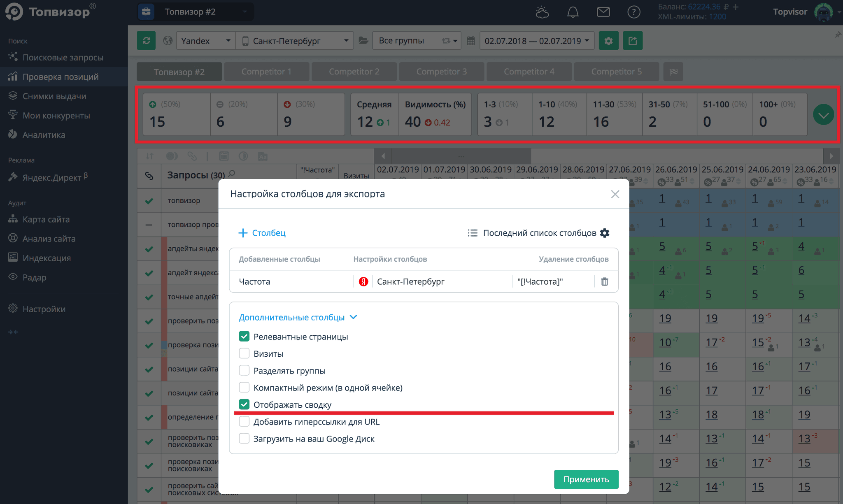Open the green settings gear button
This screenshot has width=843, height=504.
tap(608, 41)
